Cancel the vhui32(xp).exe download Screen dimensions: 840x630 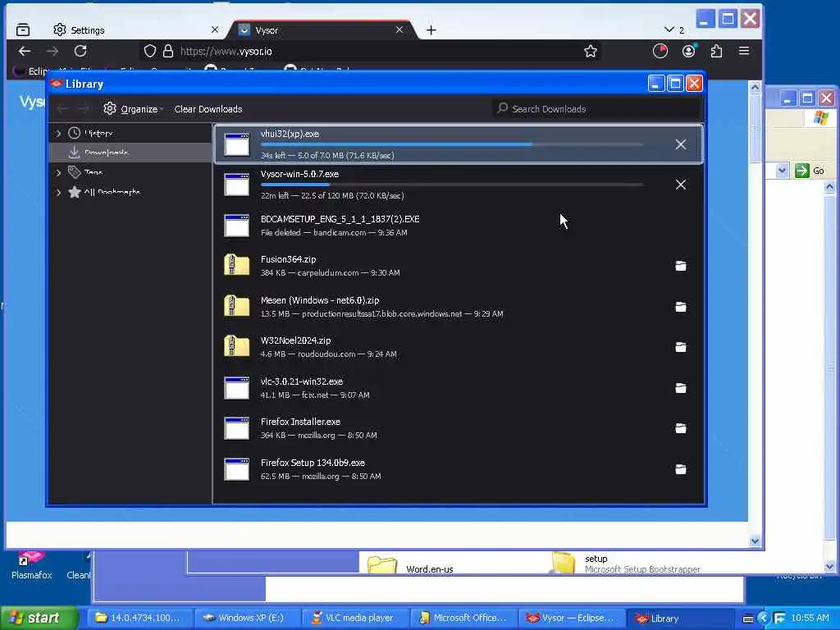[680, 144]
